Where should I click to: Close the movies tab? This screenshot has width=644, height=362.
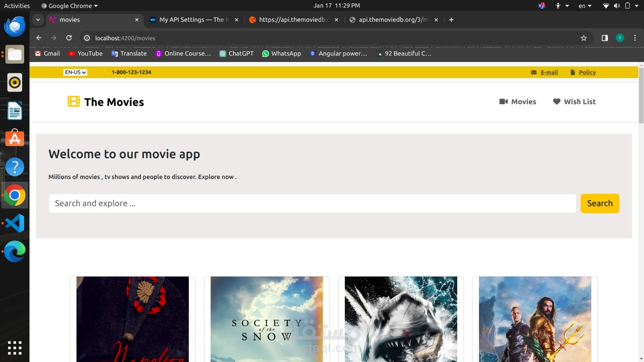(137, 20)
